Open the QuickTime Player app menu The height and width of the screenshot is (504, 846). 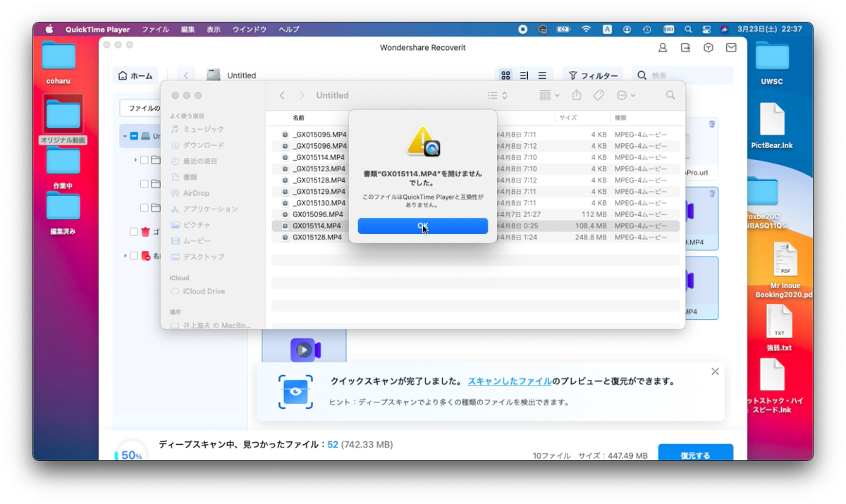pos(98,30)
